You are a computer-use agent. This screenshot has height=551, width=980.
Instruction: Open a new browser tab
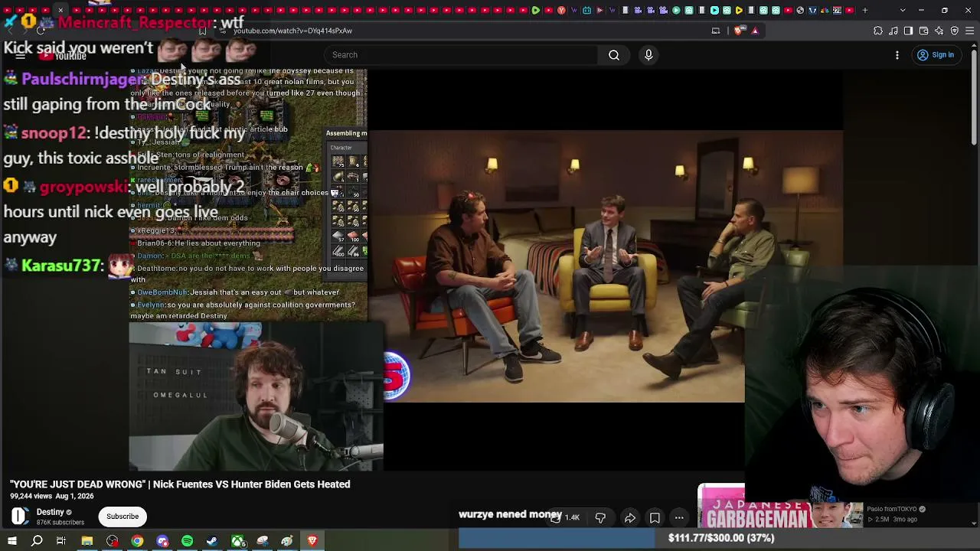865,10
